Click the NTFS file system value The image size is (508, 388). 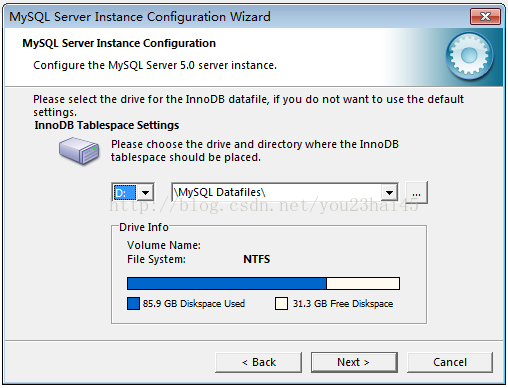[257, 259]
